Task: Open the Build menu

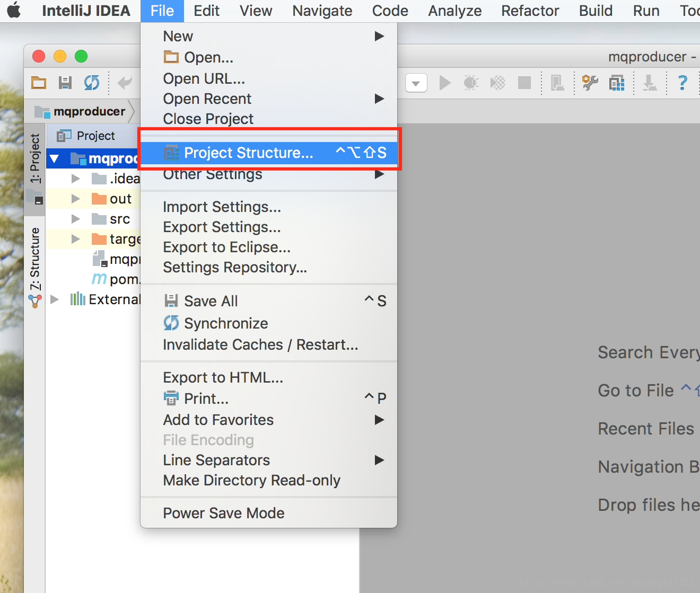Action: click(x=596, y=11)
